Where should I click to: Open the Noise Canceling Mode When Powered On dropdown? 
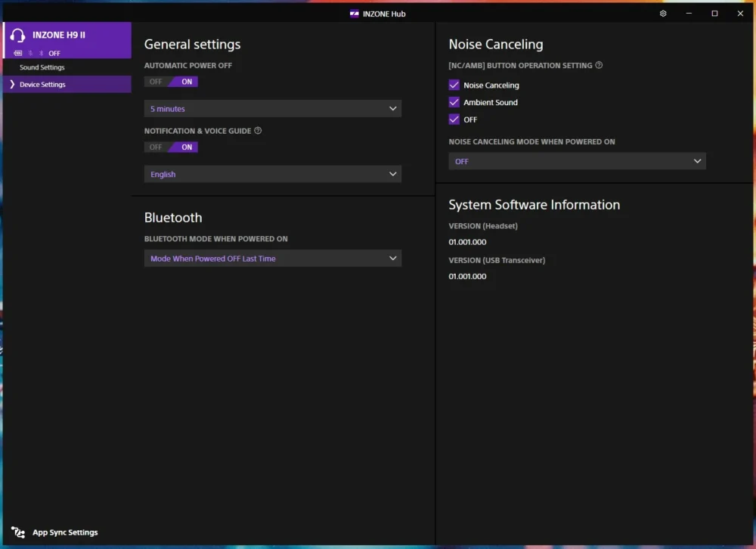tap(577, 161)
